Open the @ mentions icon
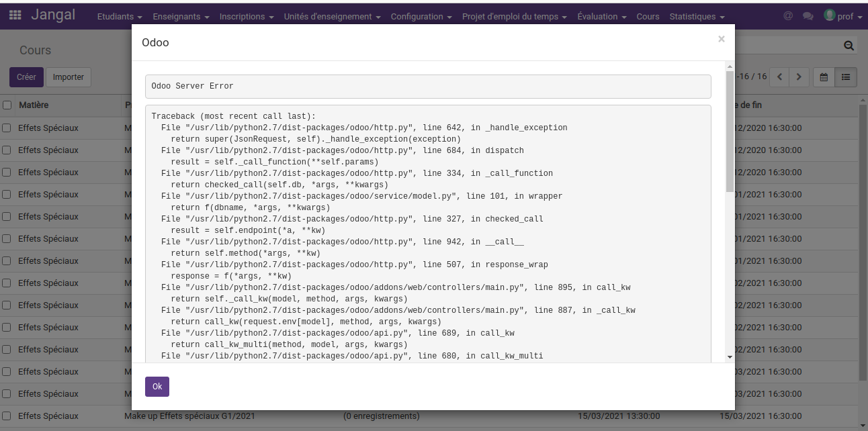The height and width of the screenshot is (431, 868). [788, 16]
